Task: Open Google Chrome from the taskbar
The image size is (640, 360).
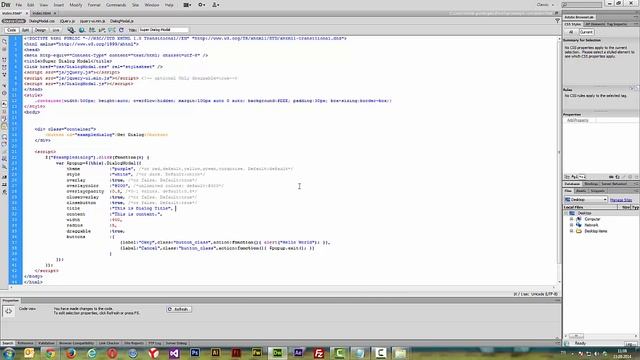Action: pos(50,353)
